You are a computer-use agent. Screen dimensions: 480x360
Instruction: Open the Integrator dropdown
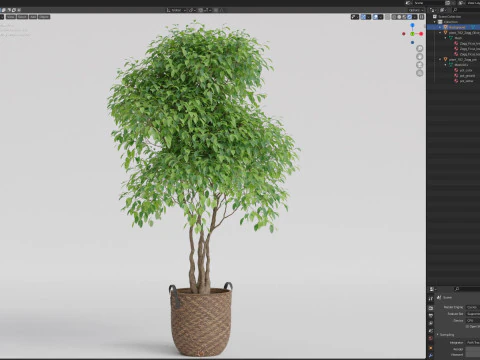click(473, 343)
